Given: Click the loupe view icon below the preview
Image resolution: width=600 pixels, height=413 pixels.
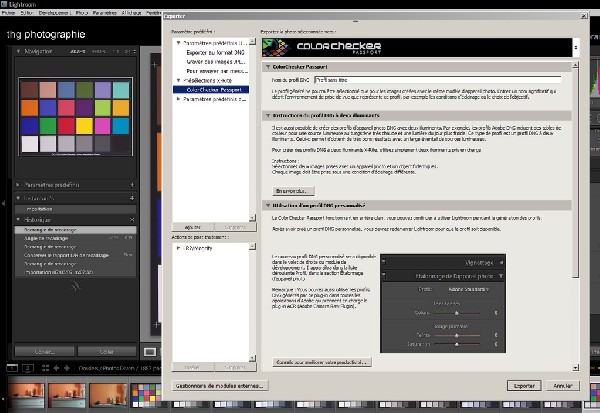Looking at the screenshot, I should tap(150, 351).
